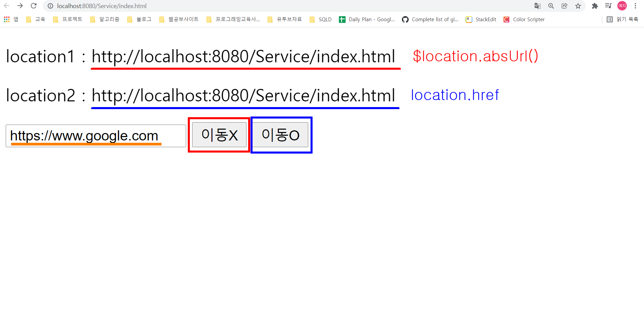Image resolution: width=644 pixels, height=328 pixels.
Task: Click the blue location.href text
Action: 455,95
